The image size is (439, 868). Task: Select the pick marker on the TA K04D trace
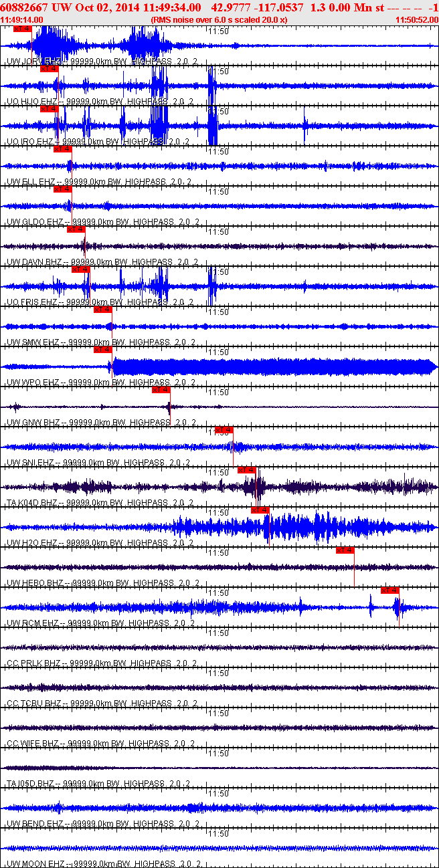point(247,470)
